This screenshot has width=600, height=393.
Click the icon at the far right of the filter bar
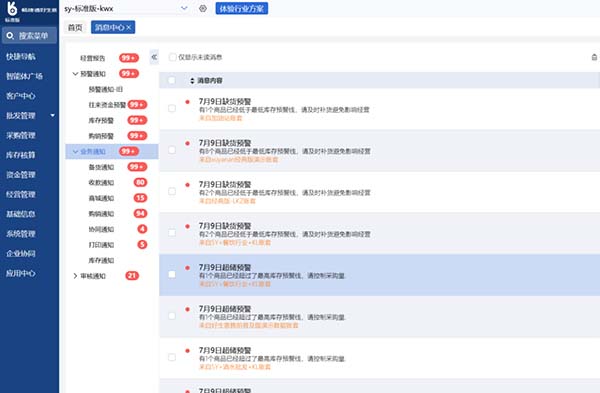pos(594,57)
